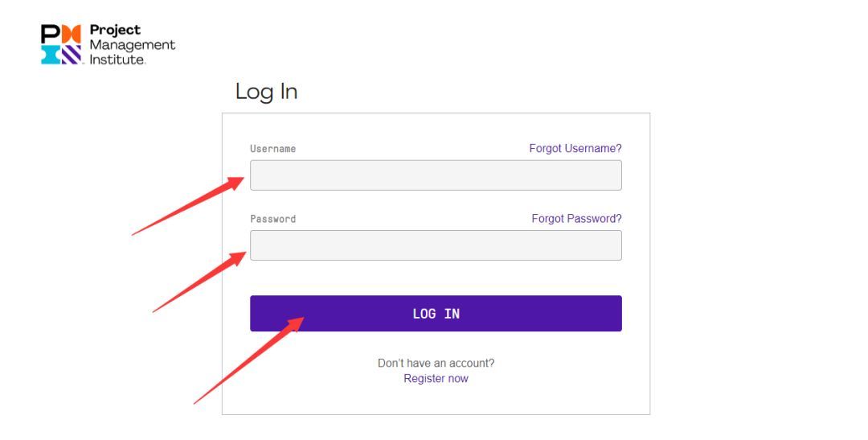The width and height of the screenshot is (868, 440).
Task: Click the red arrow pointing at Username field
Action: [190, 207]
